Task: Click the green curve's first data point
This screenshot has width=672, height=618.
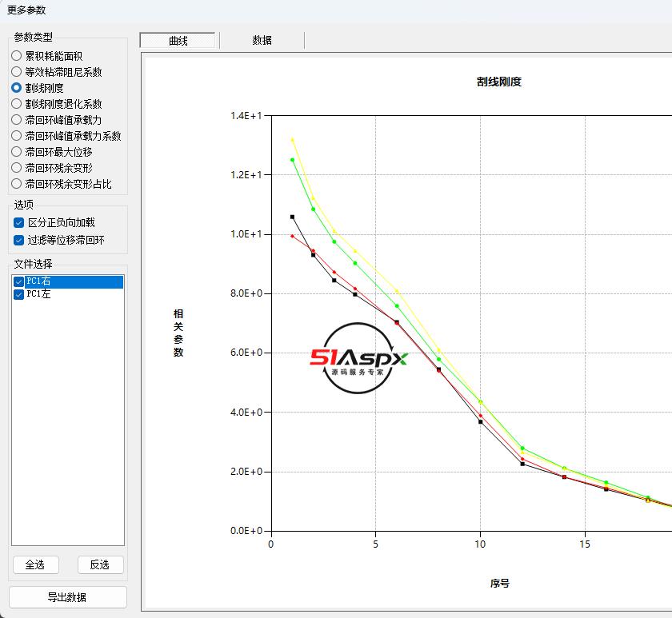Action: (292, 160)
